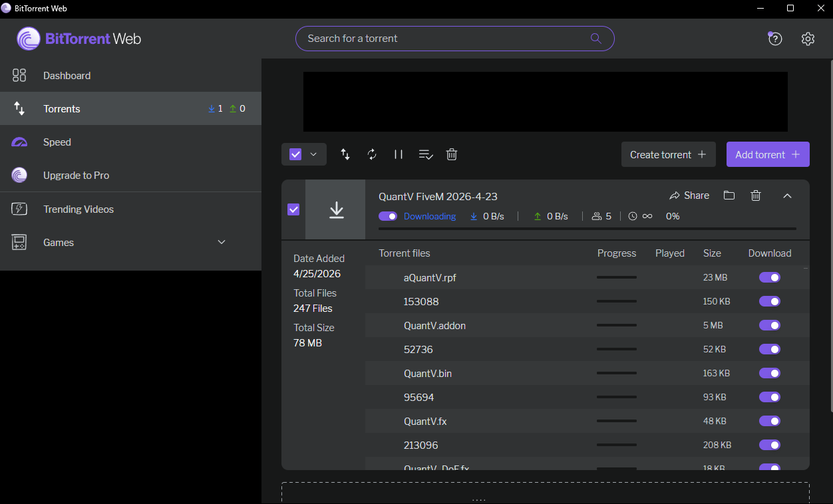Click the Speed gauge sidebar icon
The height and width of the screenshot is (504, 833).
[x=19, y=142]
